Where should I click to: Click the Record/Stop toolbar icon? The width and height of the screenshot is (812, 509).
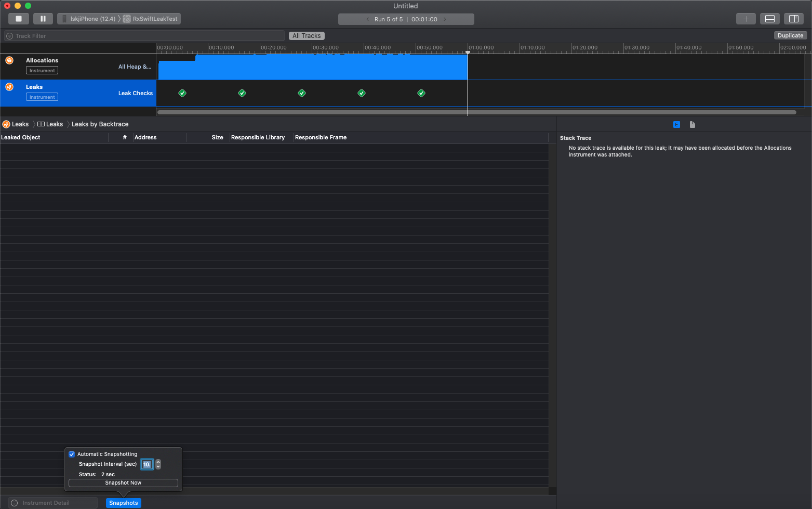click(x=18, y=18)
